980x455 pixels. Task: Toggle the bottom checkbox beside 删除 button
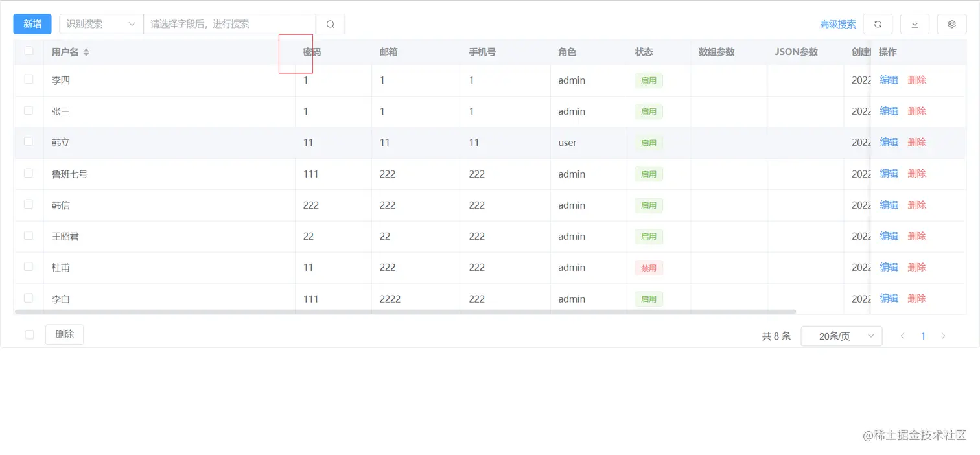pos(29,334)
